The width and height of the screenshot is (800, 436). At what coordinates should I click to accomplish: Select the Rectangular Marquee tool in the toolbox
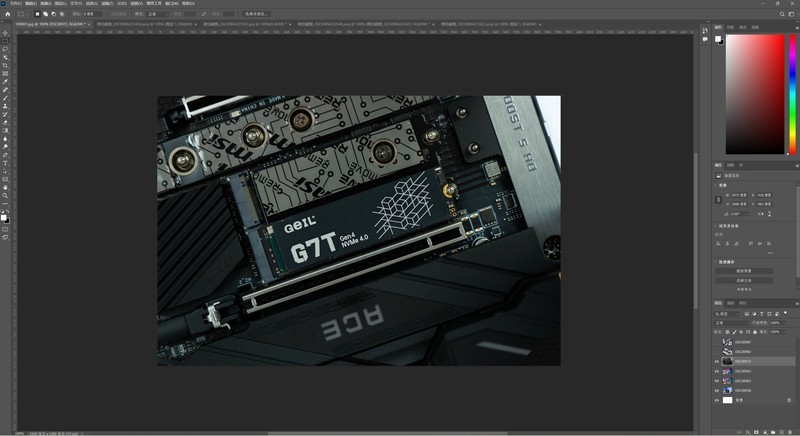6,41
